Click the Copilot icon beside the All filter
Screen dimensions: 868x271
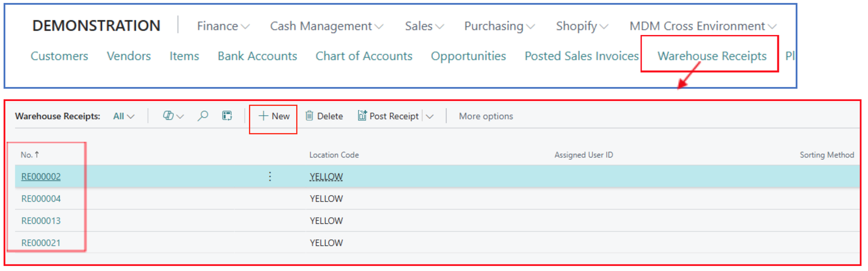click(x=168, y=116)
